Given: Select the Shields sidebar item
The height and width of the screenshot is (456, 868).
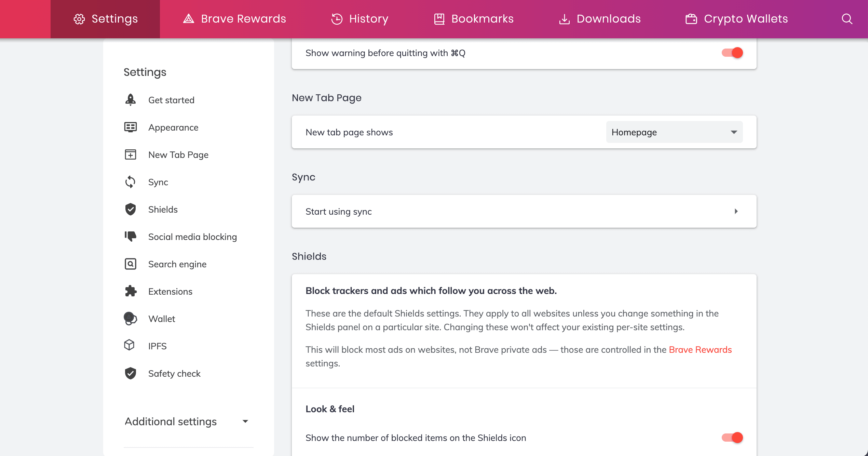Looking at the screenshot, I should click(x=163, y=209).
